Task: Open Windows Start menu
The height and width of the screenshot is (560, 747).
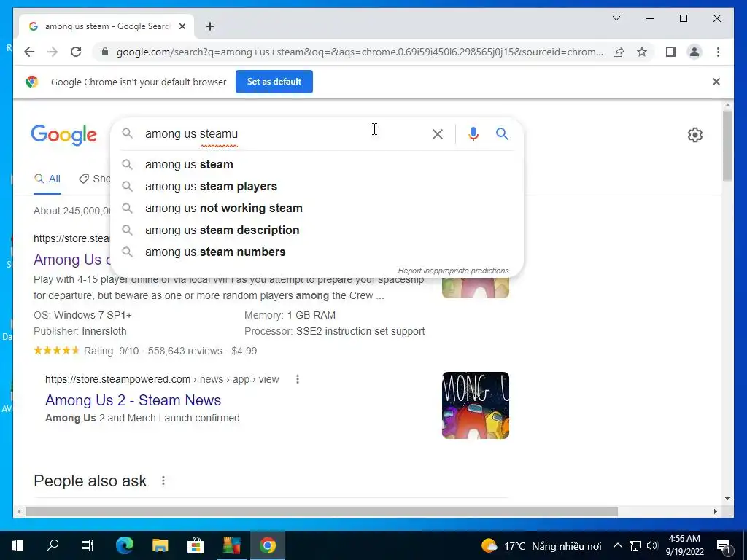Action: 18,545
